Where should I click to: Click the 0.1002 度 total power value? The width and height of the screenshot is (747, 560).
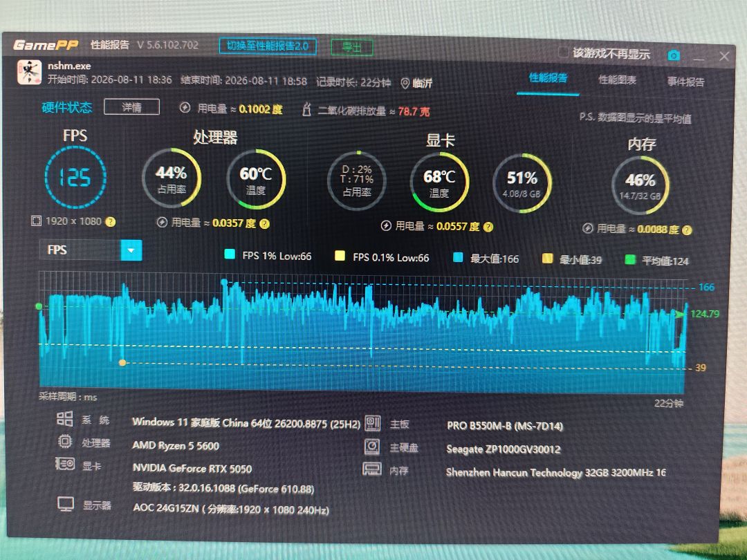(x=261, y=109)
